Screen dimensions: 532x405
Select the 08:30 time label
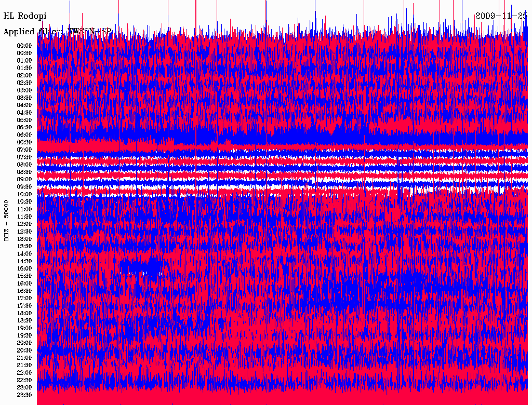[24, 172]
